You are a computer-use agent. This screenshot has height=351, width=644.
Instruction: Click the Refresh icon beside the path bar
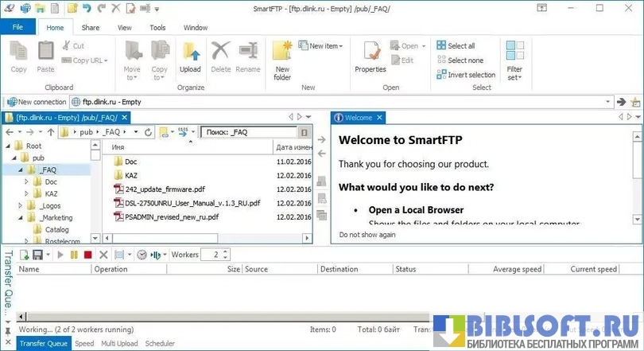point(148,132)
